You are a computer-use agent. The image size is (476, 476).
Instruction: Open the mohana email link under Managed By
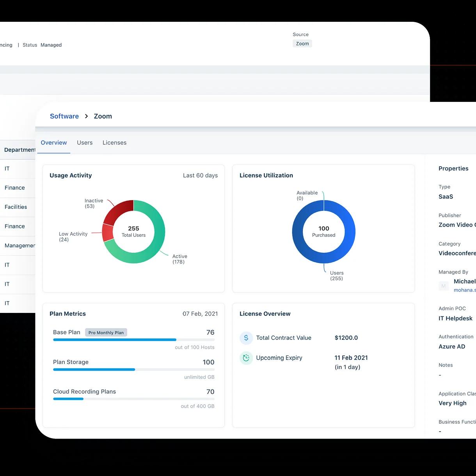click(465, 290)
